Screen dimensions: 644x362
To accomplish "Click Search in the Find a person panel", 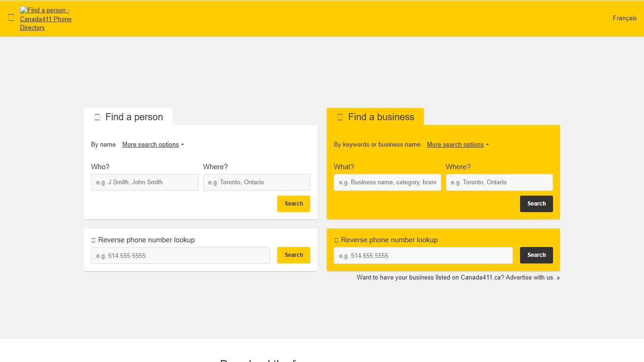I will coord(294,204).
